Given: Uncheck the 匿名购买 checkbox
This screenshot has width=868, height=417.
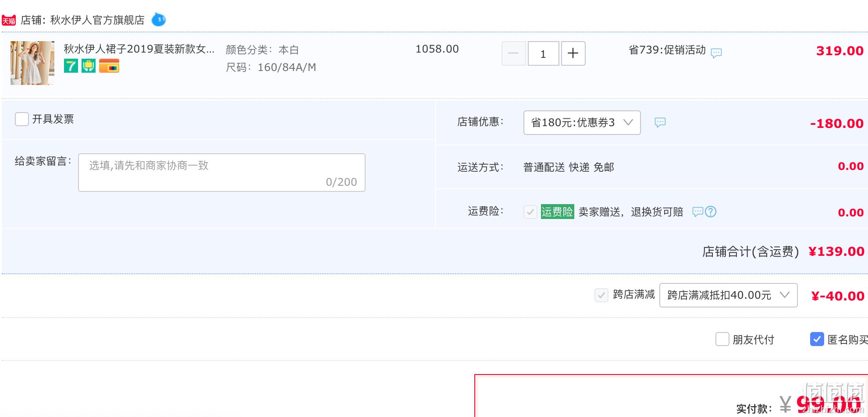Looking at the screenshot, I should (x=817, y=339).
